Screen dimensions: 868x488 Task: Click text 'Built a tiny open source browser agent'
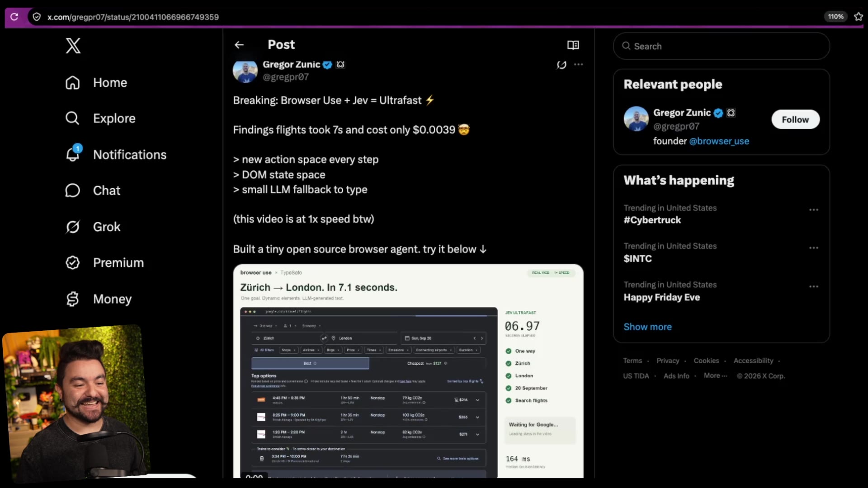326,249
